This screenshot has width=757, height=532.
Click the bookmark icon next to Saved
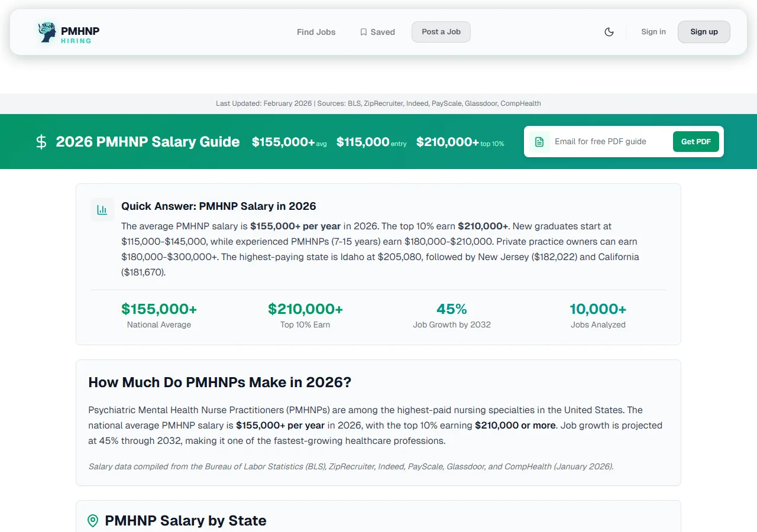(364, 32)
